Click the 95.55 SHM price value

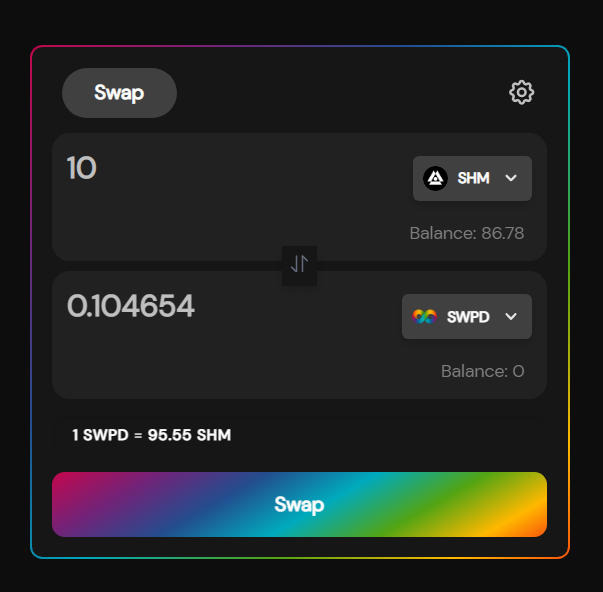point(189,435)
